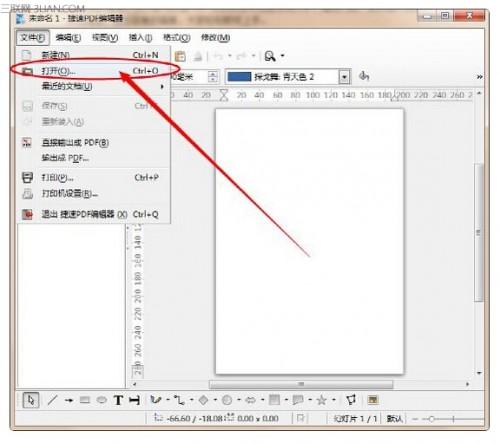
Task: Open the block arrows dropdown arrow
Action: (x=263, y=400)
